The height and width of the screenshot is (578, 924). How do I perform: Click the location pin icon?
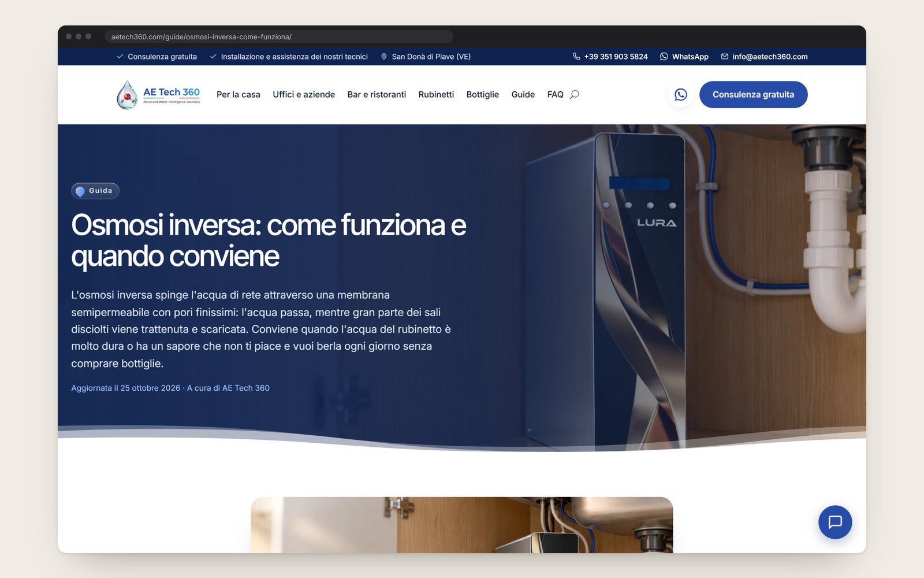click(x=384, y=57)
